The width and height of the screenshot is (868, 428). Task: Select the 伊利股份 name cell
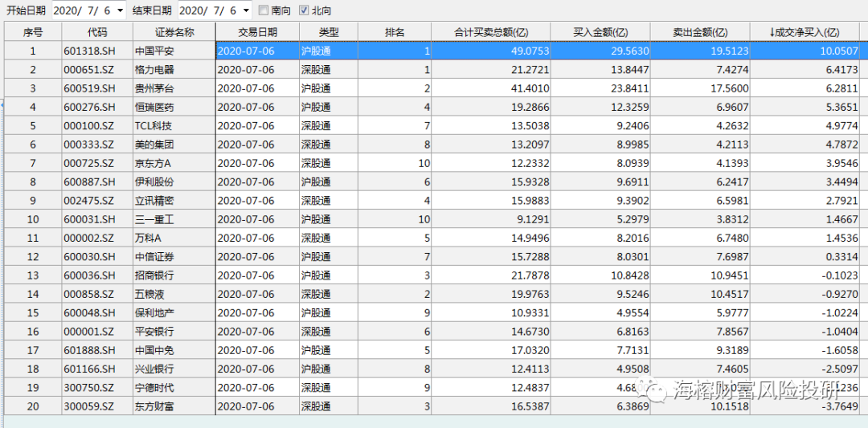(x=174, y=182)
